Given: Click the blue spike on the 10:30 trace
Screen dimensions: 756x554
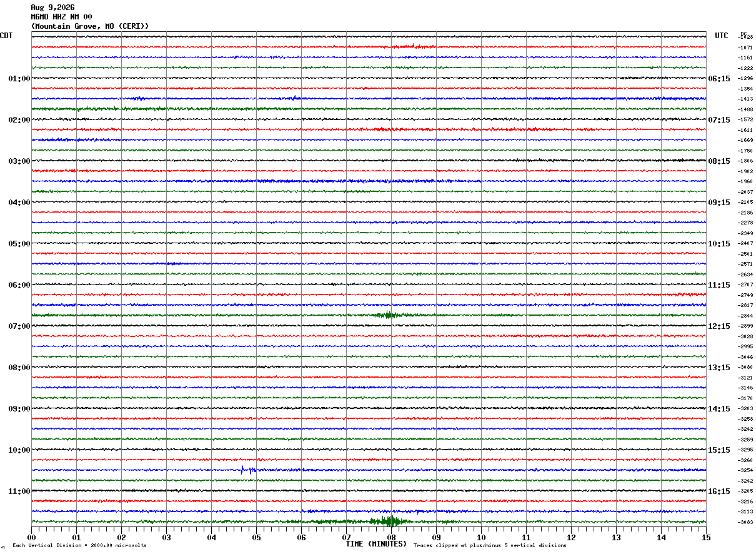Looking at the screenshot, I should tap(247, 470).
